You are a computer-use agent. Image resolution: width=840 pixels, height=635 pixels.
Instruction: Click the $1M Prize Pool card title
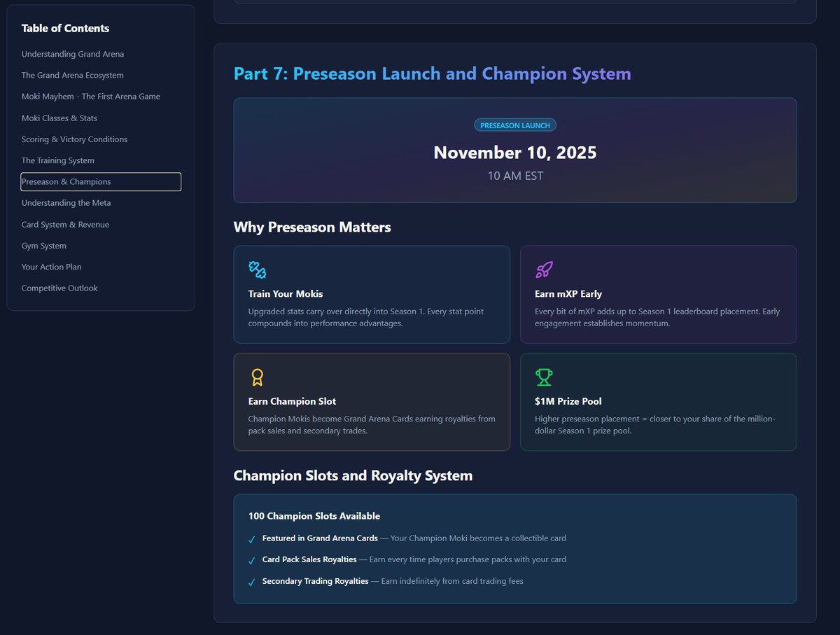tap(568, 401)
